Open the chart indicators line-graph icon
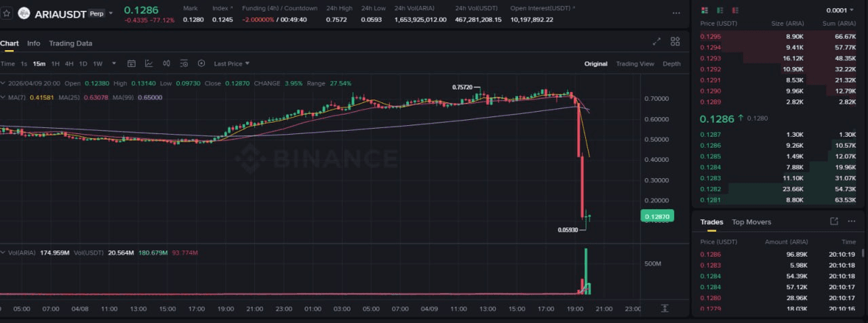The height and width of the screenshot is (323, 868). [149, 64]
